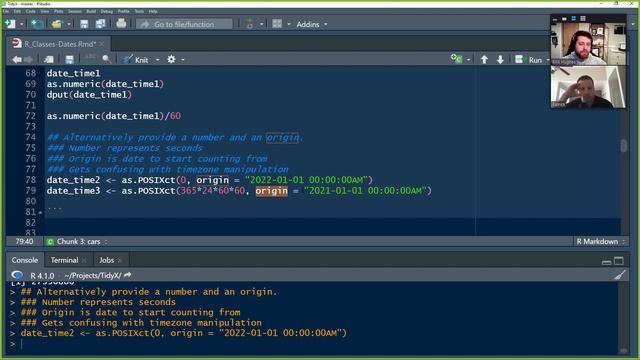The image size is (640, 360).
Task: Open the File menu
Action: (x=6, y=11)
